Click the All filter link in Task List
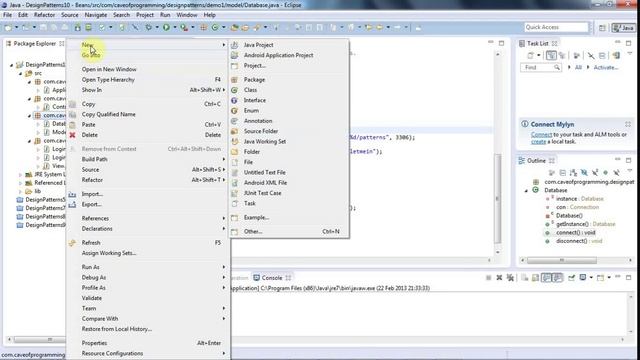This screenshot has height=360, width=640. (578, 67)
